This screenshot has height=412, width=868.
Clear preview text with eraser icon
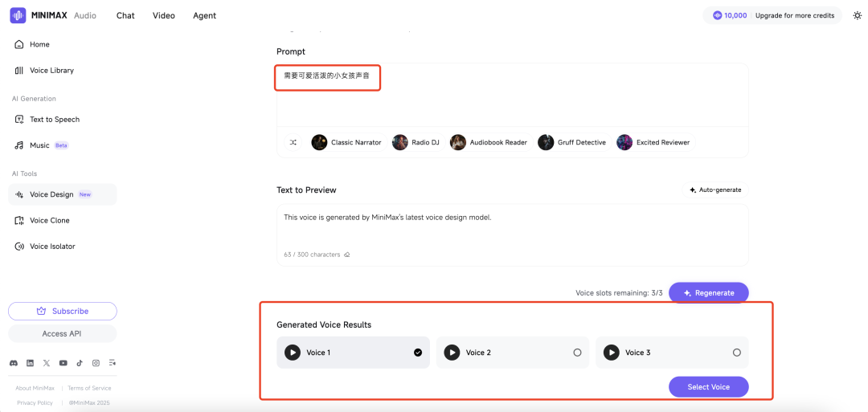[x=347, y=255]
